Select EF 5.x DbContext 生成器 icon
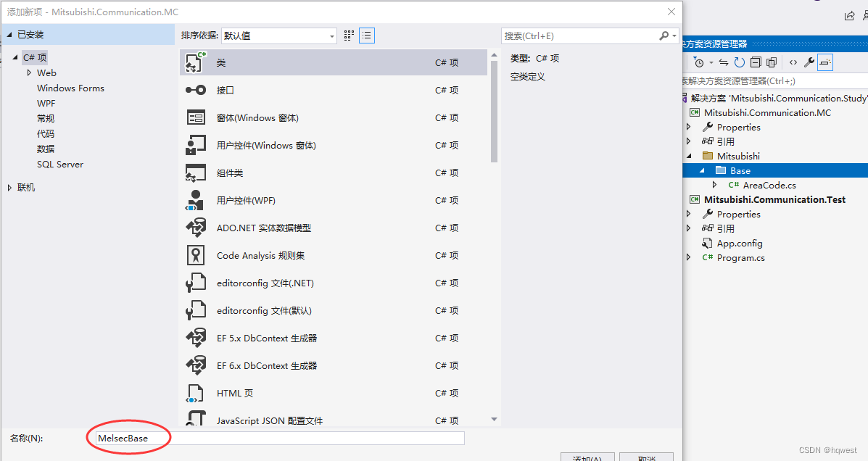Screen dimensions: 868x461 click(x=195, y=338)
